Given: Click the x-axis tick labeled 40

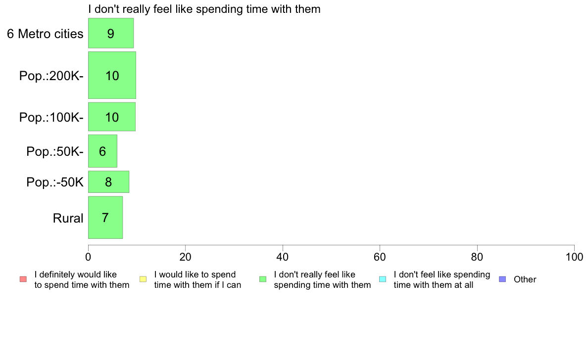Looking at the screenshot, I should [283, 257].
